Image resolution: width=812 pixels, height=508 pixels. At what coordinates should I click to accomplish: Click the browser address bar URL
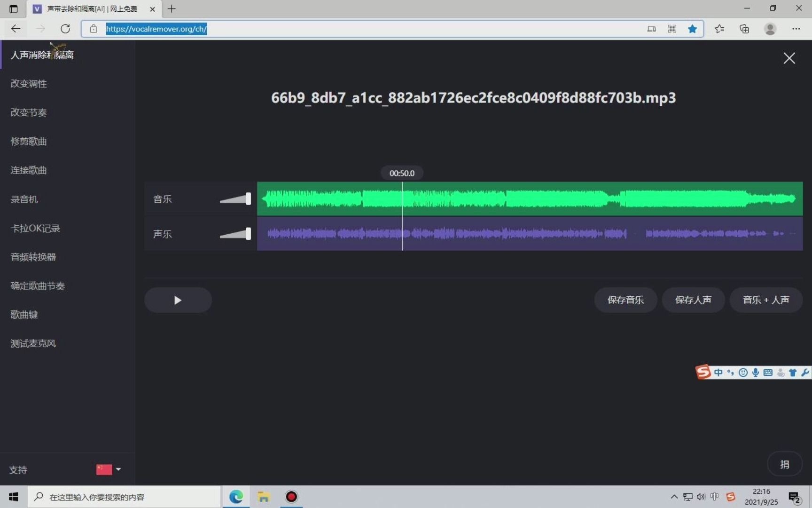(x=156, y=29)
